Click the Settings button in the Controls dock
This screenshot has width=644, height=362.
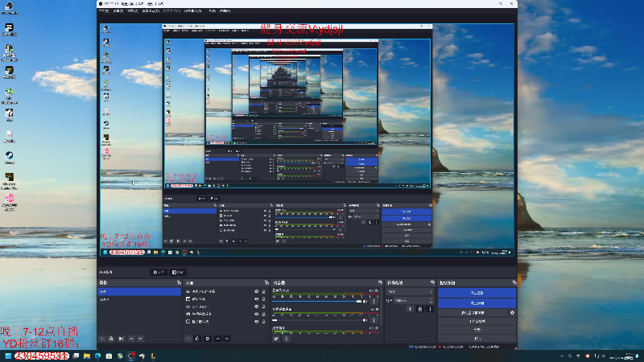coord(477,330)
